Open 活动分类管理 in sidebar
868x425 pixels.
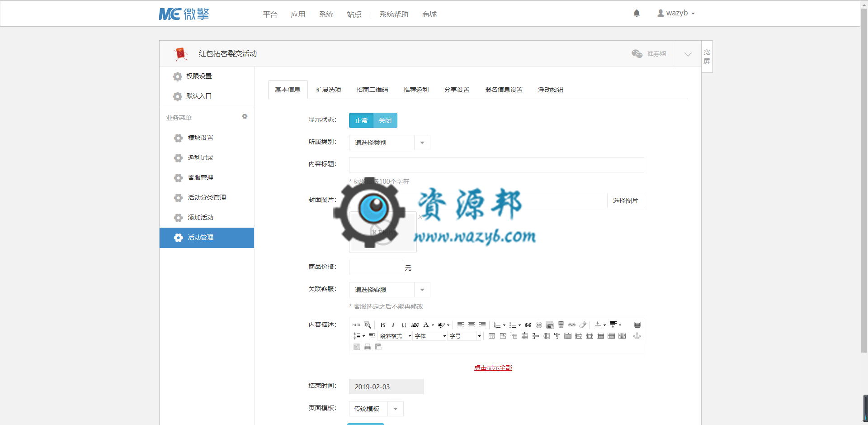pyautogui.click(x=207, y=197)
